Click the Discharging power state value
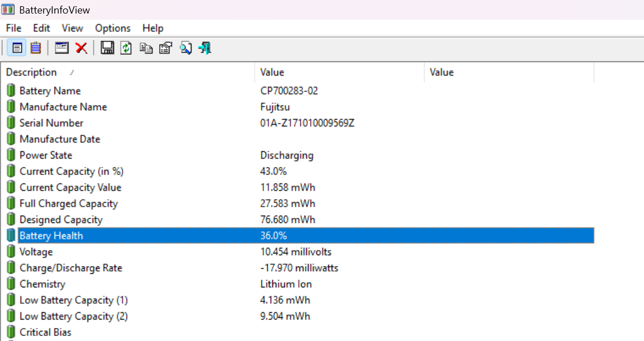 point(286,155)
